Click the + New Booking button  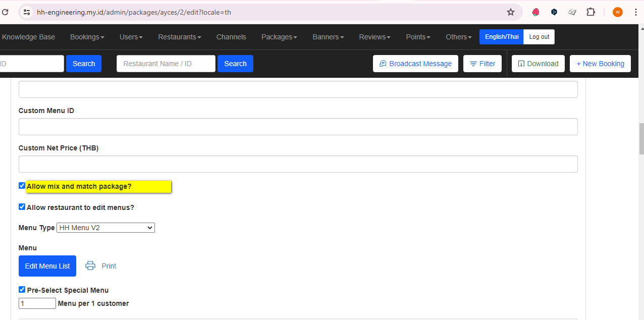pyautogui.click(x=600, y=64)
